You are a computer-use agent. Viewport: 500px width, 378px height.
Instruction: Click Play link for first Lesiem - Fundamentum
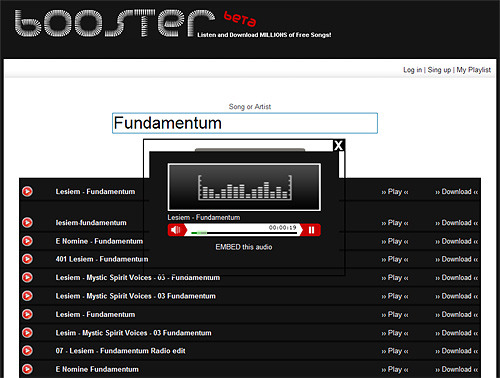(x=395, y=192)
